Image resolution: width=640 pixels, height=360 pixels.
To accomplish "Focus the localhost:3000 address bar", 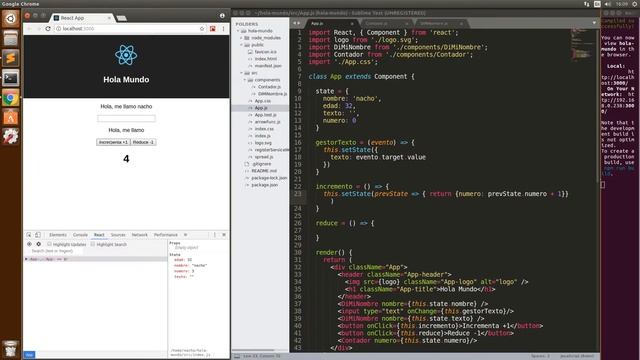I will 127,29.
